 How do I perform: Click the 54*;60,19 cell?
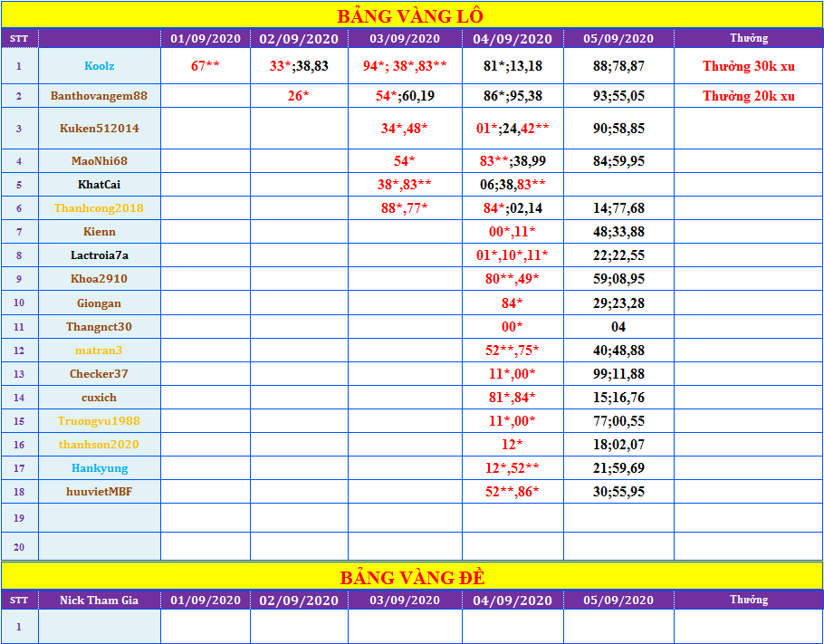click(405, 96)
